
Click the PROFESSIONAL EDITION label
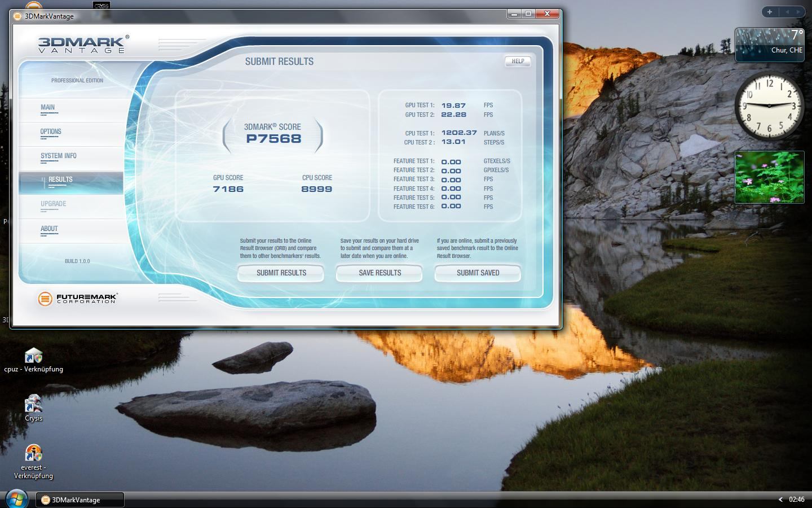(x=77, y=81)
